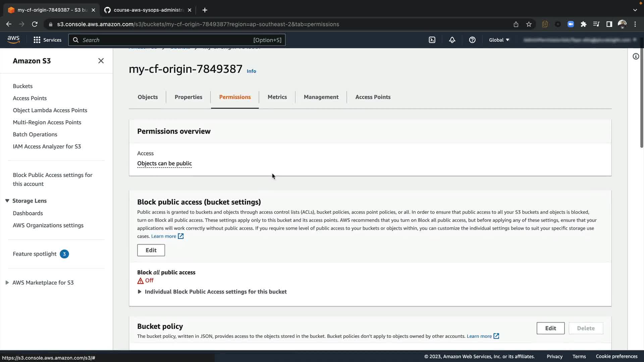Edit Block public access settings

(151, 250)
